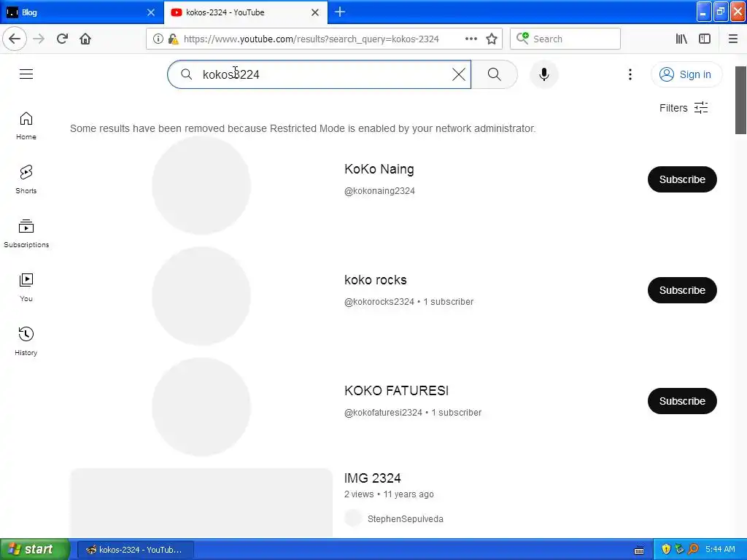747x560 pixels.
Task: Click the padlock warning icon
Action: point(173,39)
